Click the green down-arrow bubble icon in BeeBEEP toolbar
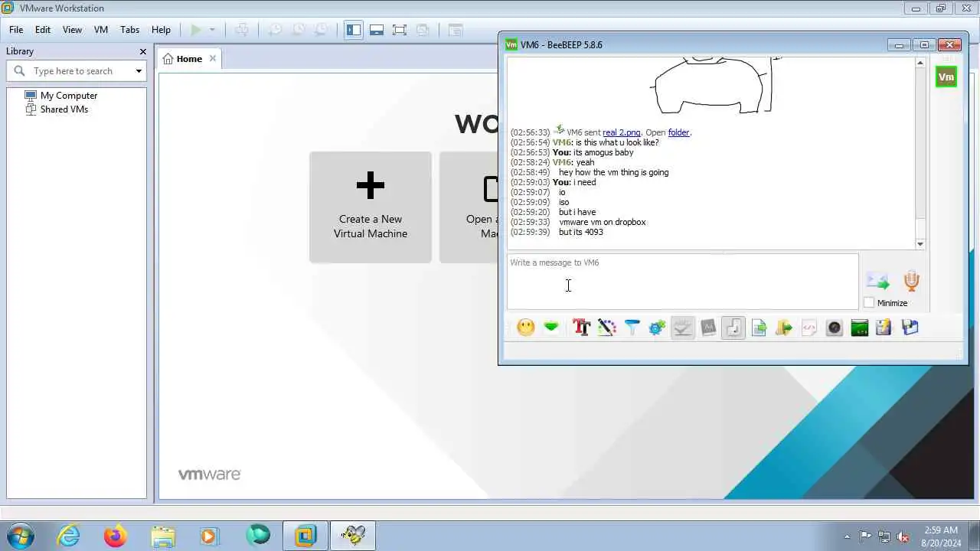 click(551, 328)
